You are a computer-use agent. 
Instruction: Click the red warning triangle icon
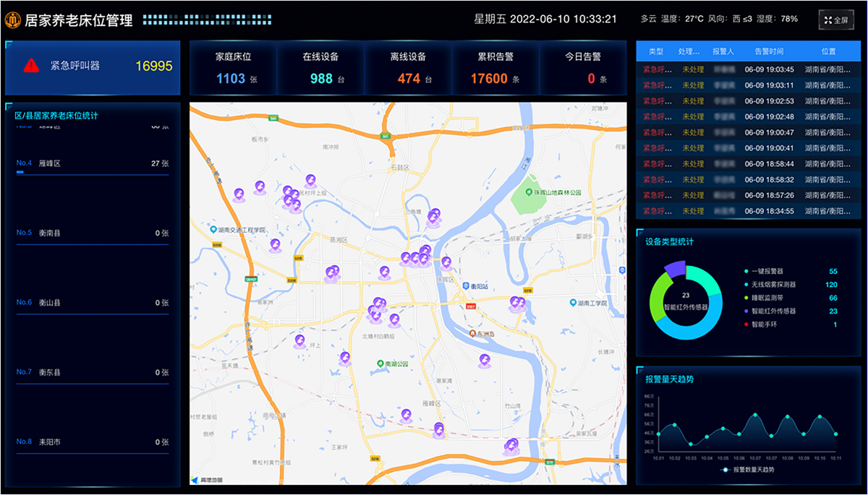coord(31,66)
